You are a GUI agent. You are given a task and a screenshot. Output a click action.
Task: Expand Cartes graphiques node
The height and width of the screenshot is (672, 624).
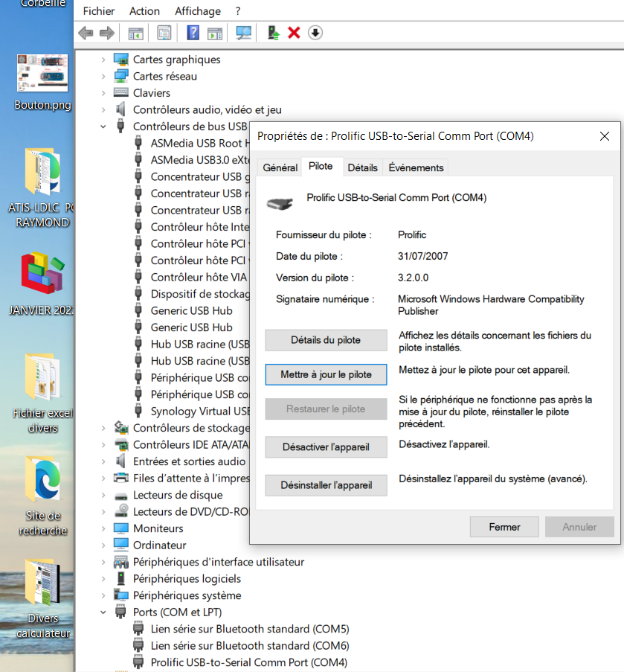(x=103, y=60)
